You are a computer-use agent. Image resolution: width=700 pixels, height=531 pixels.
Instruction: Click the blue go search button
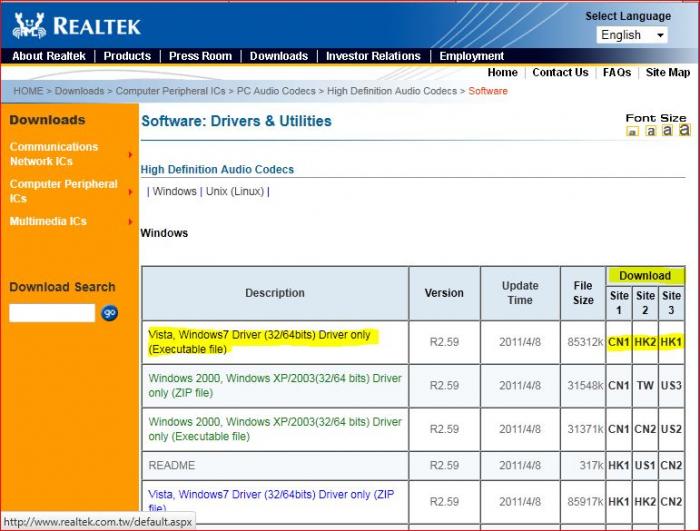(x=109, y=313)
